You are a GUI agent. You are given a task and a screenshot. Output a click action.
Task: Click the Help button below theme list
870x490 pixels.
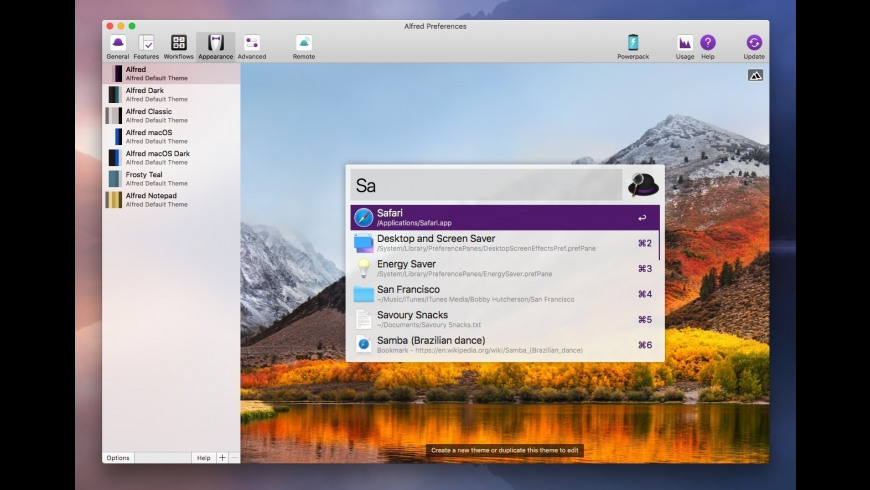point(203,458)
